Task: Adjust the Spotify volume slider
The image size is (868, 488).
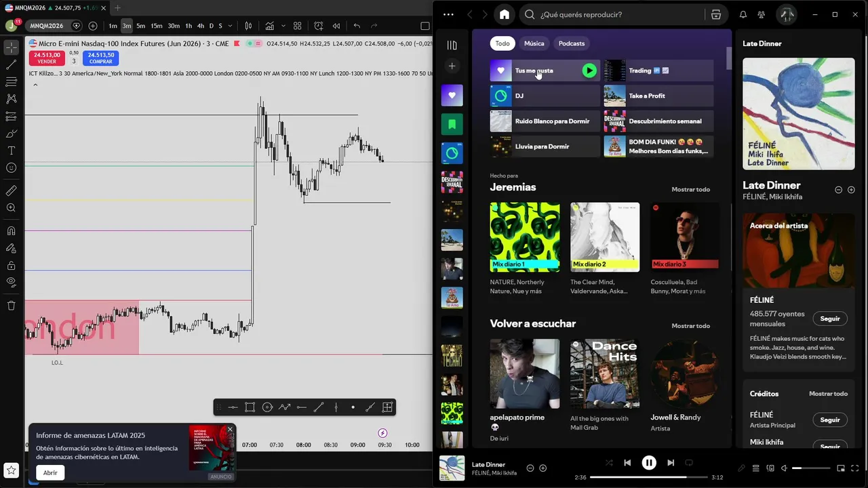Action: [811, 468]
